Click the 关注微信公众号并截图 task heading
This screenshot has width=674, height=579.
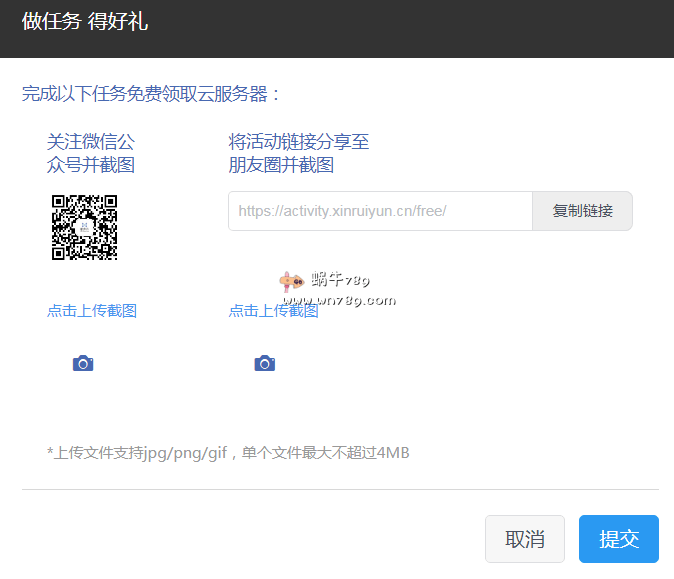click(x=91, y=153)
